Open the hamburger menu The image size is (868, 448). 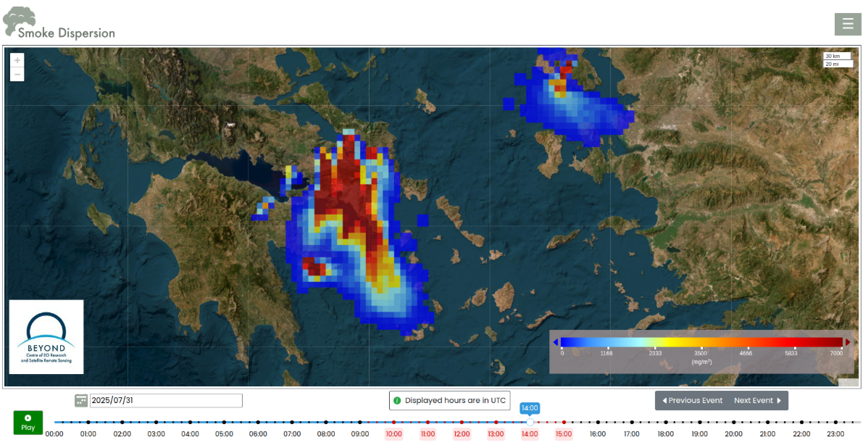click(848, 24)
